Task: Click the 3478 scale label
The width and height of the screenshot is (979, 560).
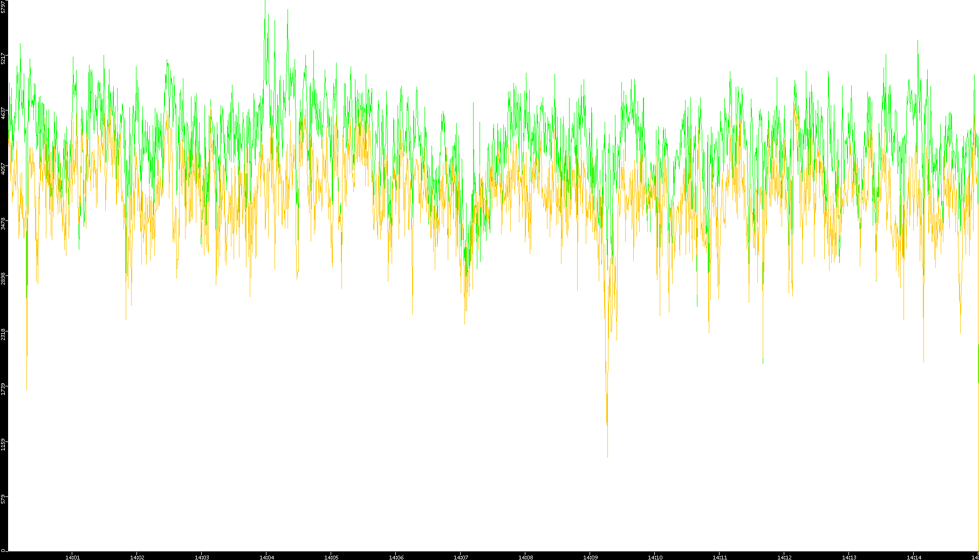Action: (3, 224)
